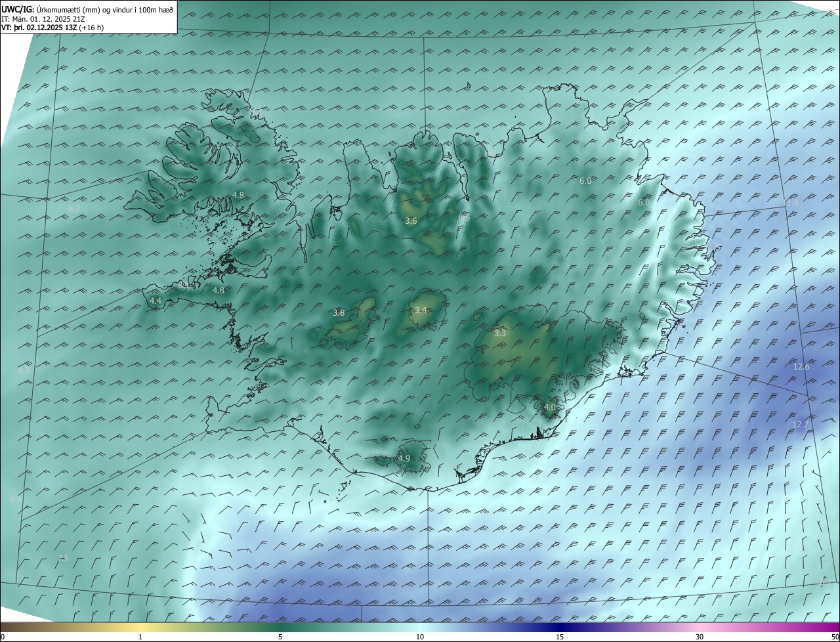Click the 12.7 value label on the map
Screen dimensions: 840x642
pos(801,425)
